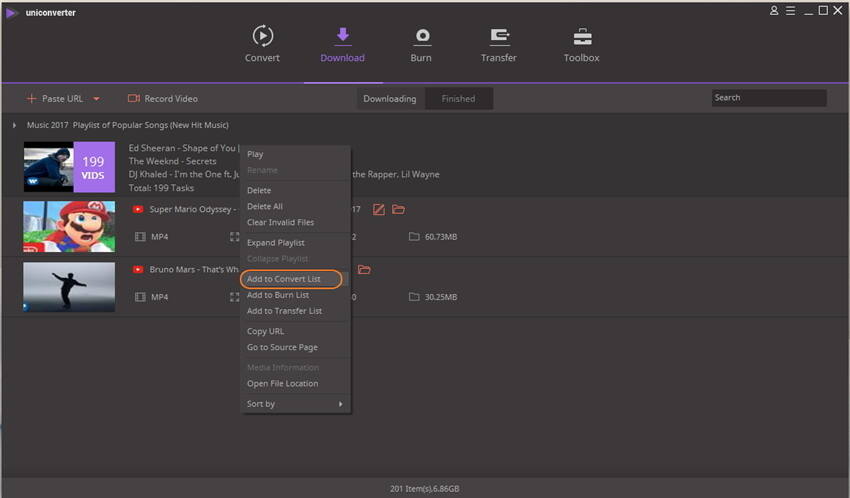The height and width of the screenshot is (498, 850).
Task: Click the 30.25MB size value
Action: [x=441, y=297]
